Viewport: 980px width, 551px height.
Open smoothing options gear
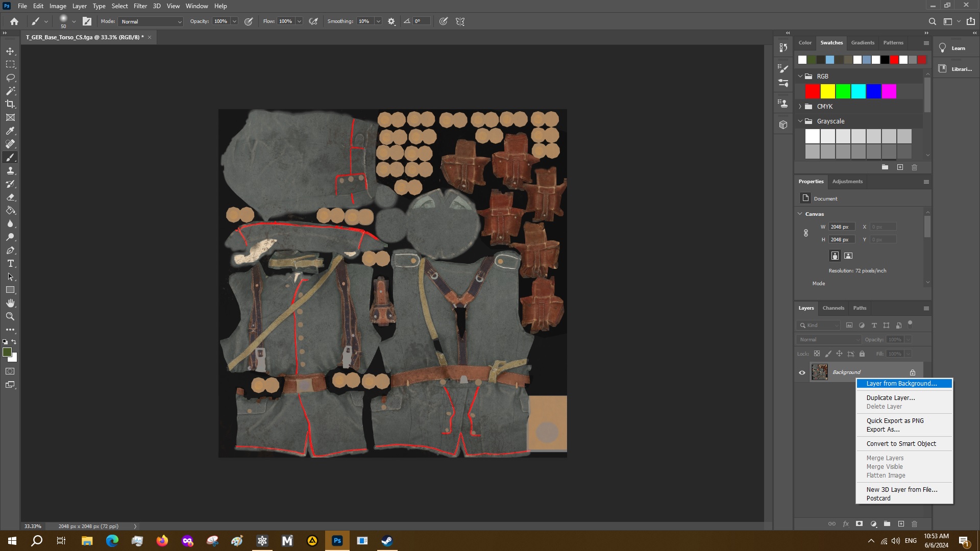point(391,21)
